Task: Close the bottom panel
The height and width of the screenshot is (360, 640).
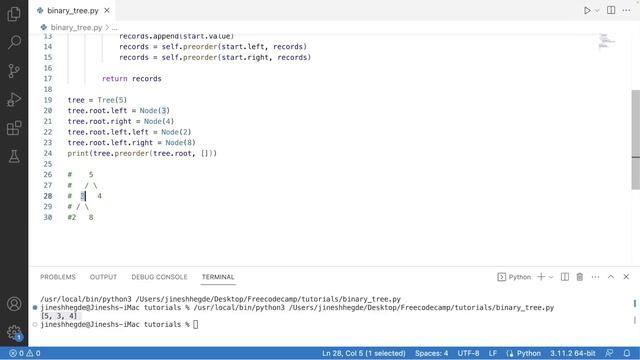Action: (626, 277)
